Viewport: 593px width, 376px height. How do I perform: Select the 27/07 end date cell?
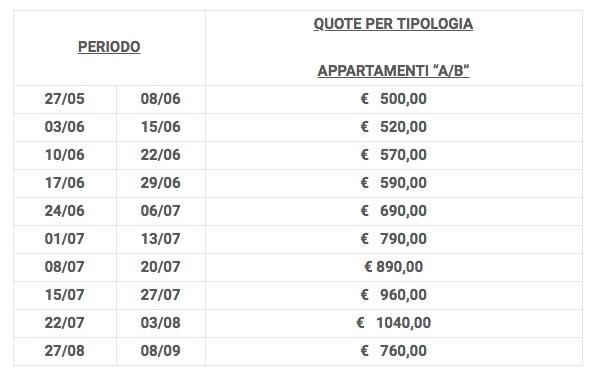click(161, 295)
